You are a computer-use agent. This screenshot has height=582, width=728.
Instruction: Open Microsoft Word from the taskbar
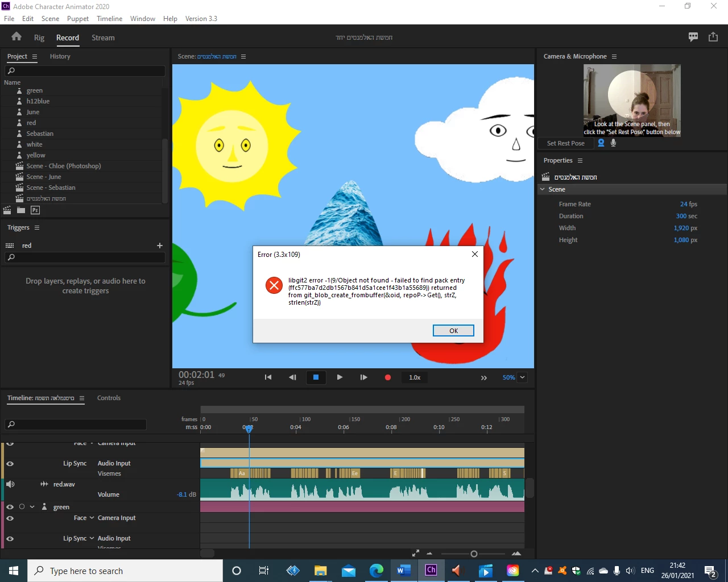point(404,570)
